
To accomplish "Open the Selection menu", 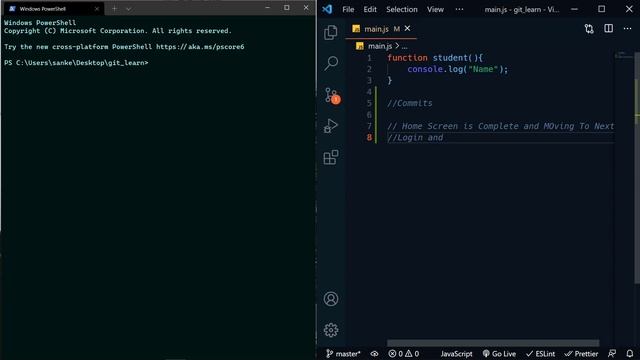I will 402,9.
